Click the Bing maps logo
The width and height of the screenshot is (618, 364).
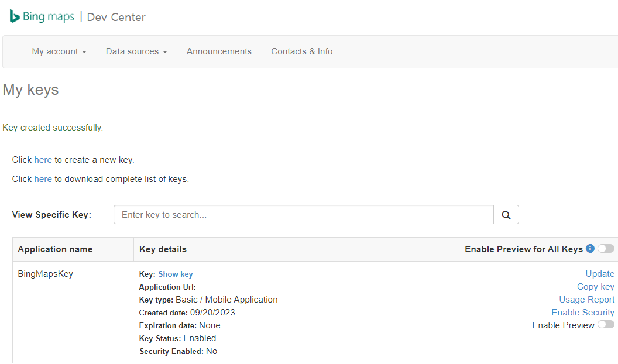point(42,16)
